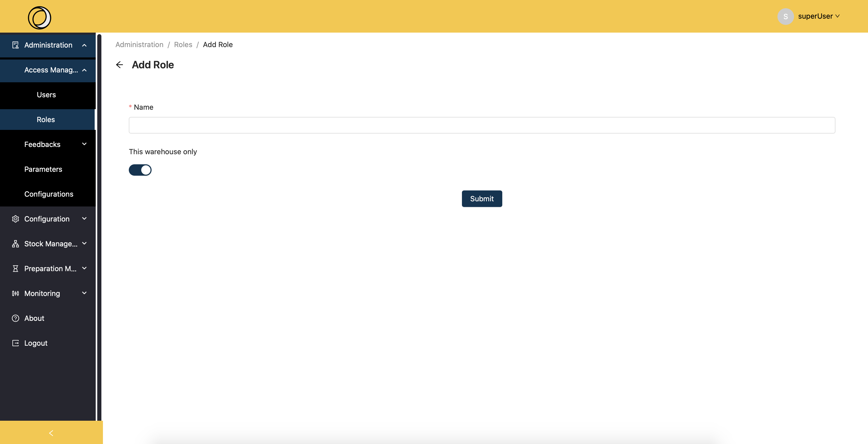Collapse sidebar using bottom arrow
This screenshot has height=444, width=868.
51,433
